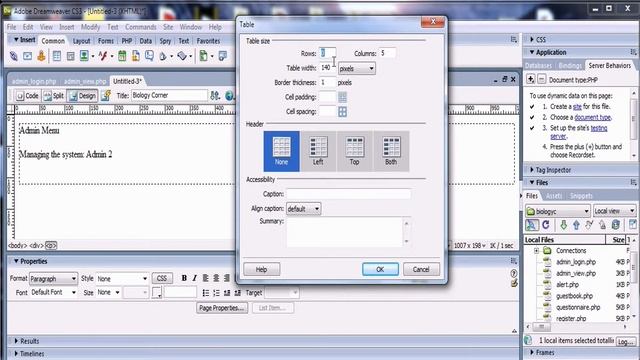
Task: Switch to Code view
Action: (x=27, y=96)
